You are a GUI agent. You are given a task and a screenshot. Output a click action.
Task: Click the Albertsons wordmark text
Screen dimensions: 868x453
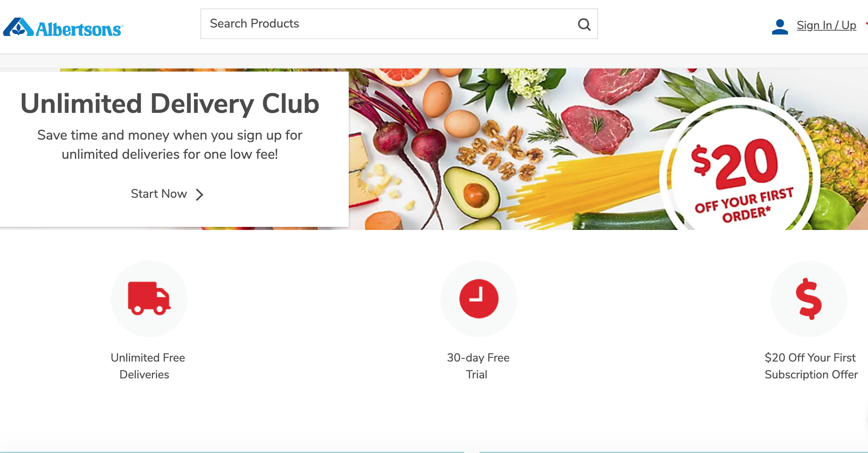coord(79,29)
